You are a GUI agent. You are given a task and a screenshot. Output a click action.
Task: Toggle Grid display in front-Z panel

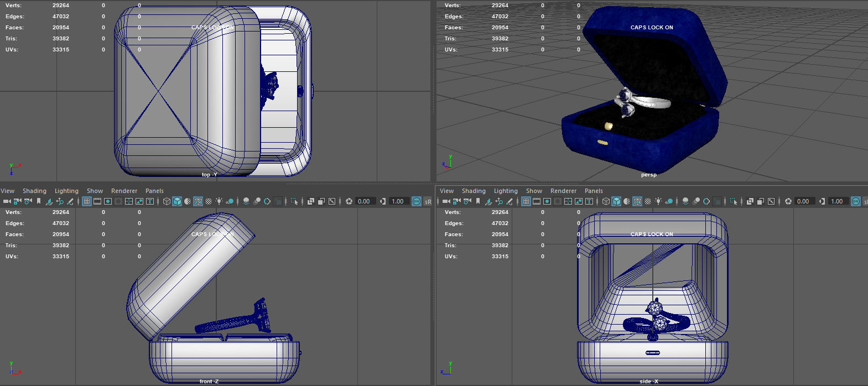pyautogui.click(x=86, y=201)
